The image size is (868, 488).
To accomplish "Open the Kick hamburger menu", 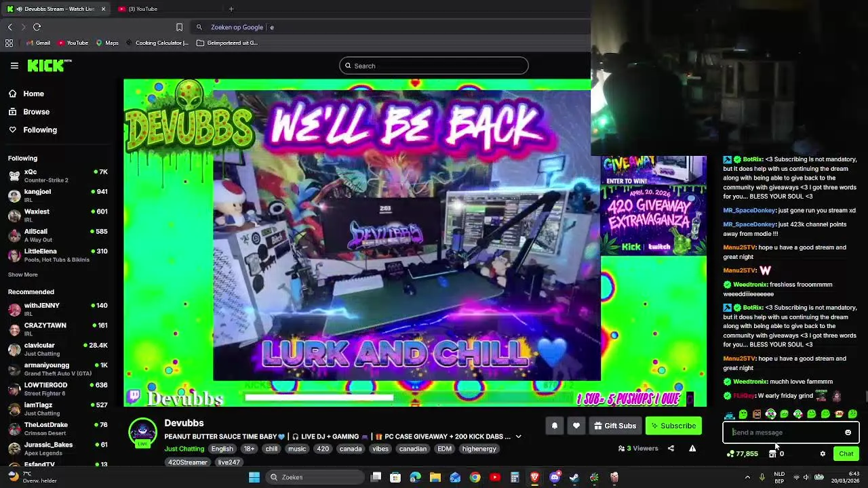I will (x=14, y=66).
